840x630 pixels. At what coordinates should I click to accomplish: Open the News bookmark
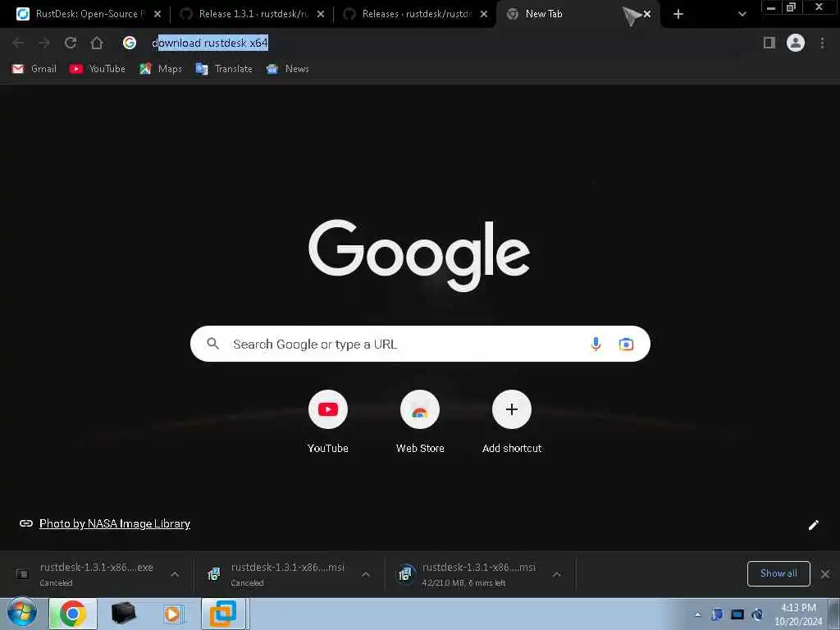tap(288, 69)
